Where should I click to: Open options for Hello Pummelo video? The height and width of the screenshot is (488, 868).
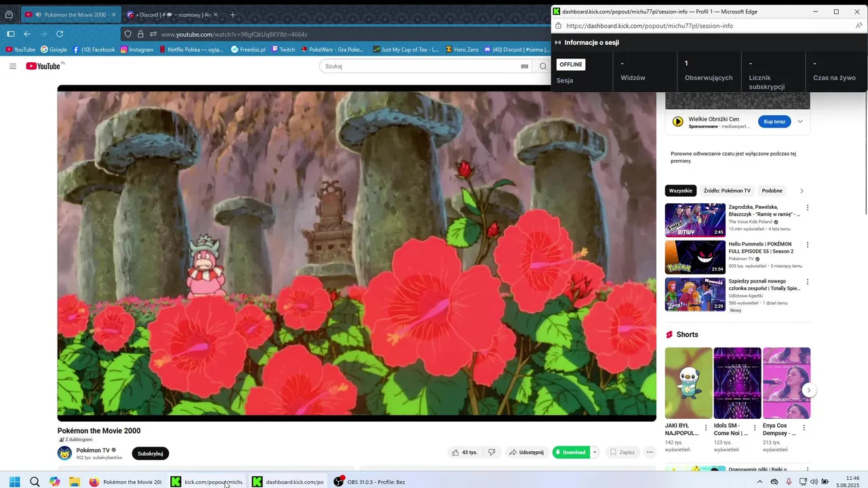point(807,245)
